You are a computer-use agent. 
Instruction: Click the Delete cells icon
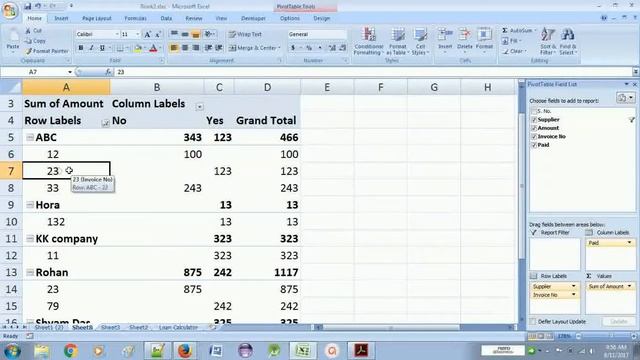(x=464, y=35)
